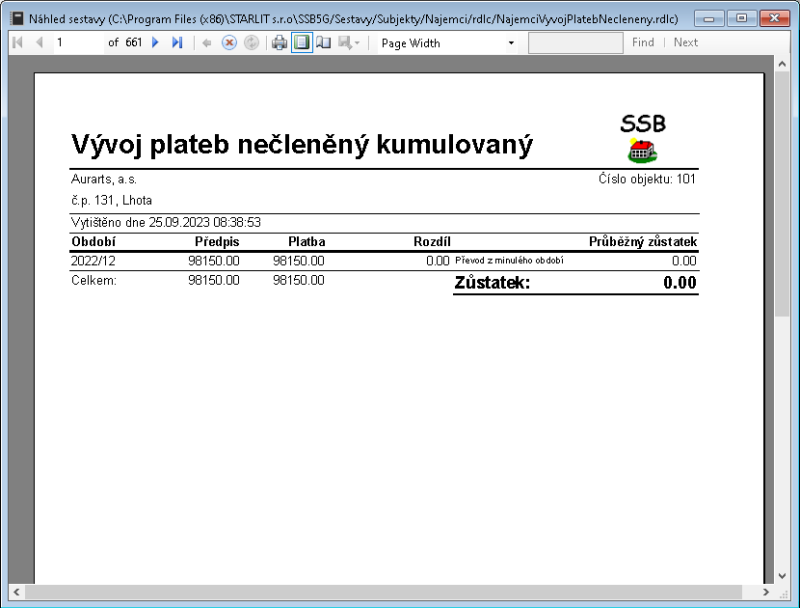
Task: Toggle Print Layout view off
Action: (304, 42)
